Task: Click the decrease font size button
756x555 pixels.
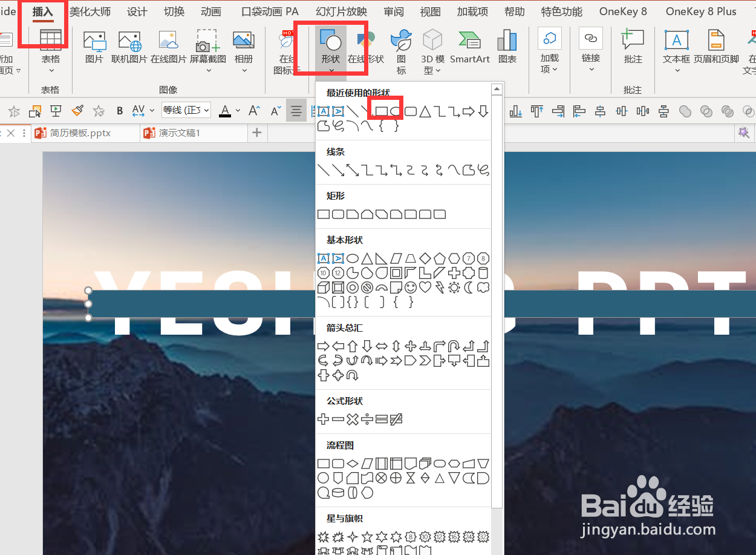Action: pyautogui.click(x=275, y=110)
